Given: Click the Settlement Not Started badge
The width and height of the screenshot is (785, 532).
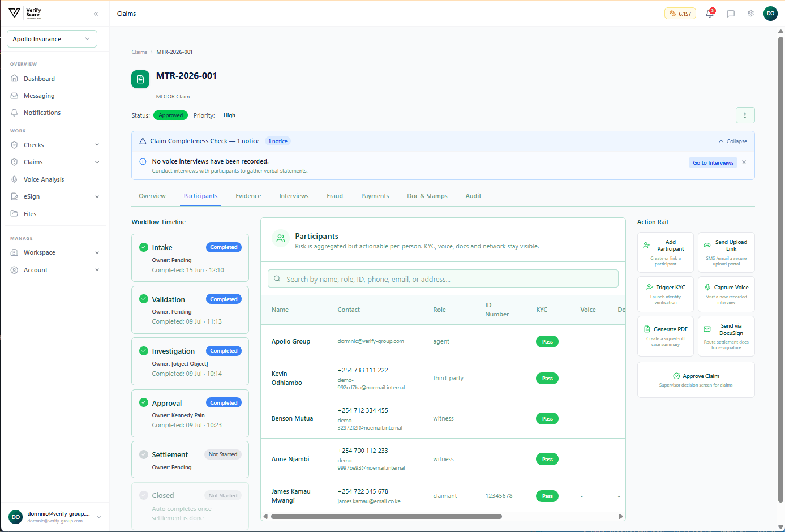Looking at the screenshot, I should (x=223, y=454).
